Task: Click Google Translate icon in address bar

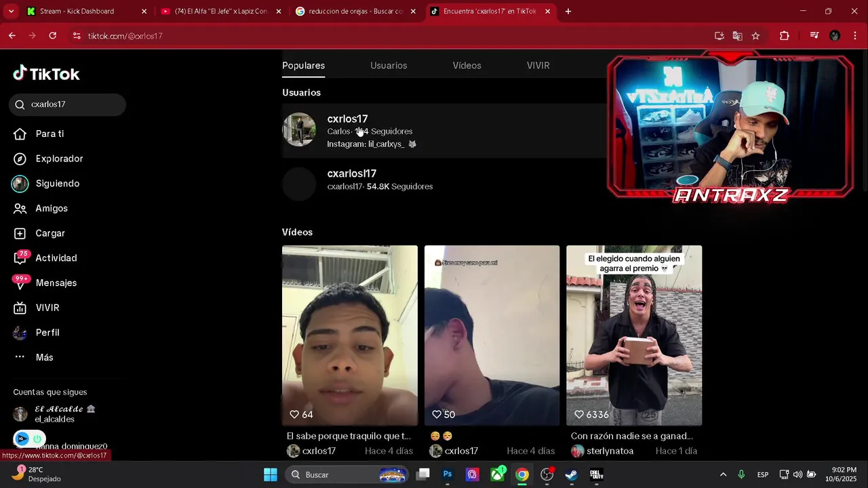Action: 737,36
